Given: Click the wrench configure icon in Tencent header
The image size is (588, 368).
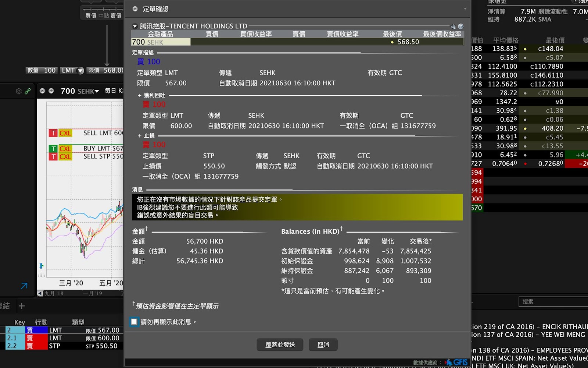Looking at the screenshot, I should pyautogui.click(x=453, y=26).
